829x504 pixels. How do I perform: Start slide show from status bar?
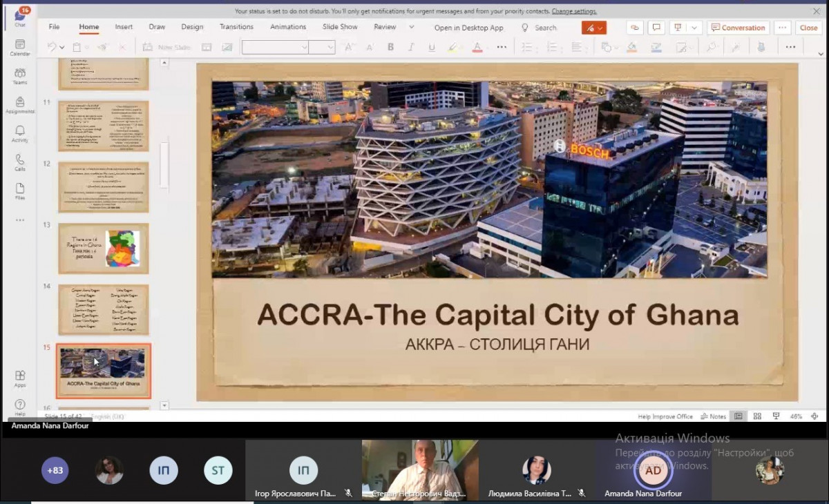pyautogui.click(x=776, y=416)
